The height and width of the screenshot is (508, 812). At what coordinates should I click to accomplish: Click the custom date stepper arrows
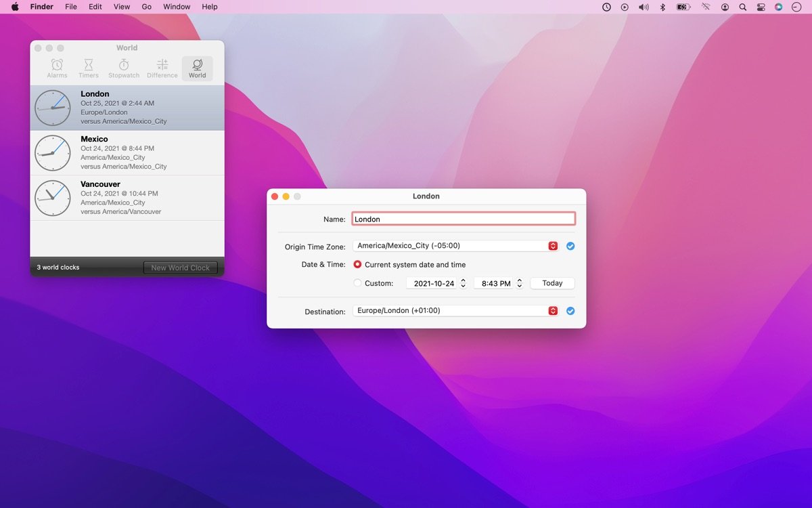(x=464, y=283)
